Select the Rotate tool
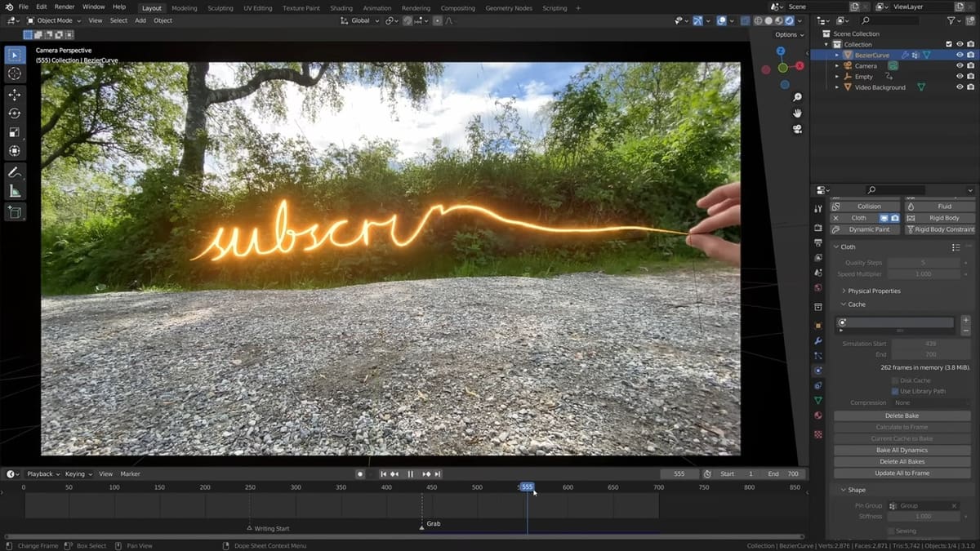980x551 pixels. [15, 113]
